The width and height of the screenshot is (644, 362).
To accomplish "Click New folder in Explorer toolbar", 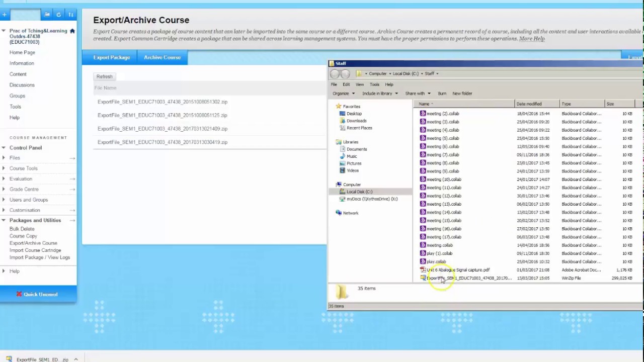I will [462, 94].
